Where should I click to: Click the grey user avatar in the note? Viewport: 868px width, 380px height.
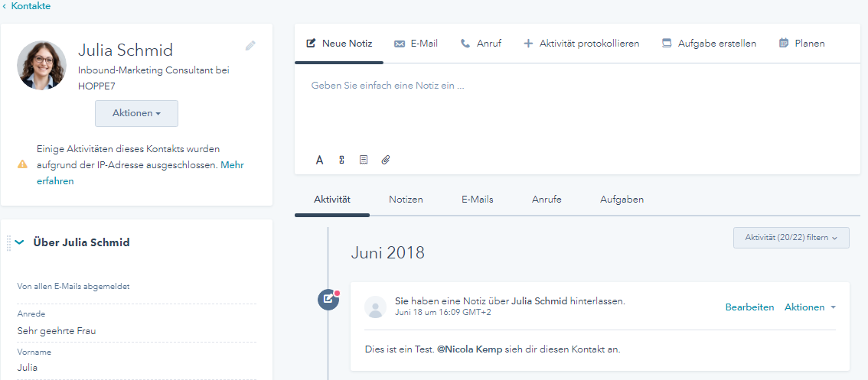pyautogui.click(x=375, y=307)
